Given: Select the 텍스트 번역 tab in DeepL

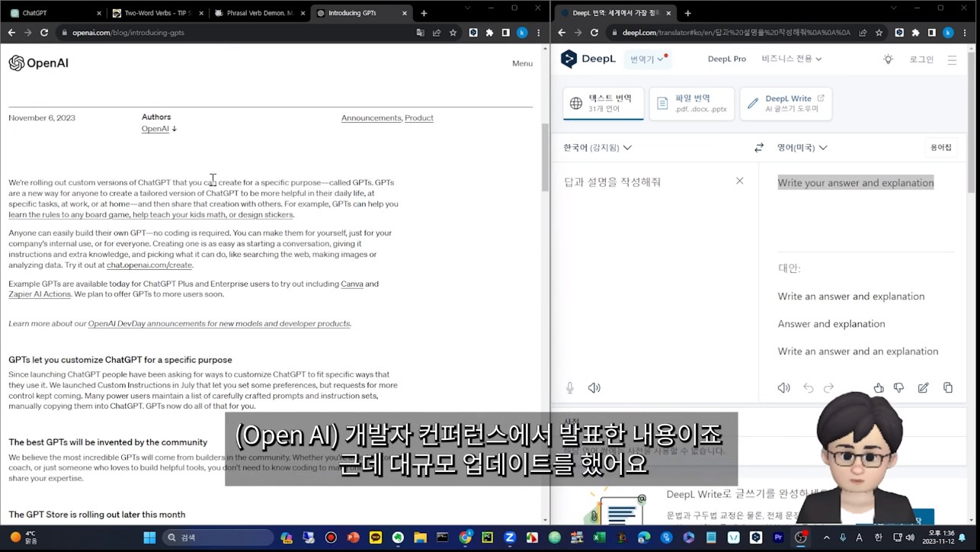Looking at the screenshot, I should (604, 104).
